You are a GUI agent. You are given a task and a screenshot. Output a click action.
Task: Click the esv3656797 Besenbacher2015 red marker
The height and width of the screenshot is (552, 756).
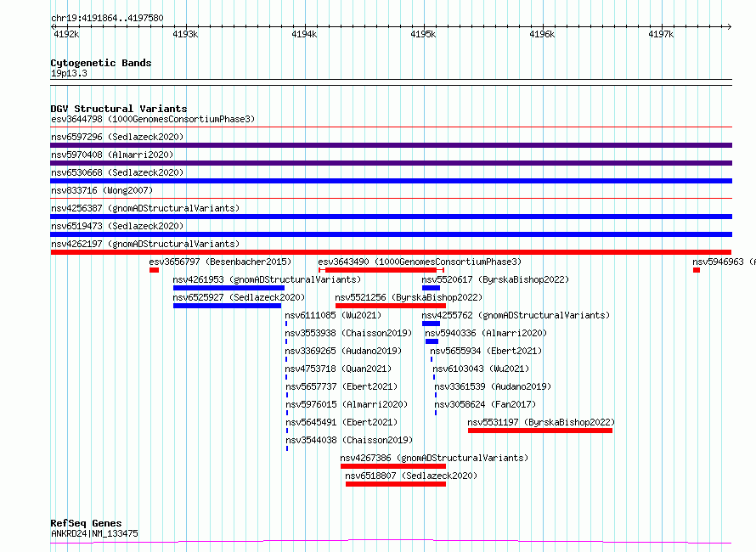154,270
